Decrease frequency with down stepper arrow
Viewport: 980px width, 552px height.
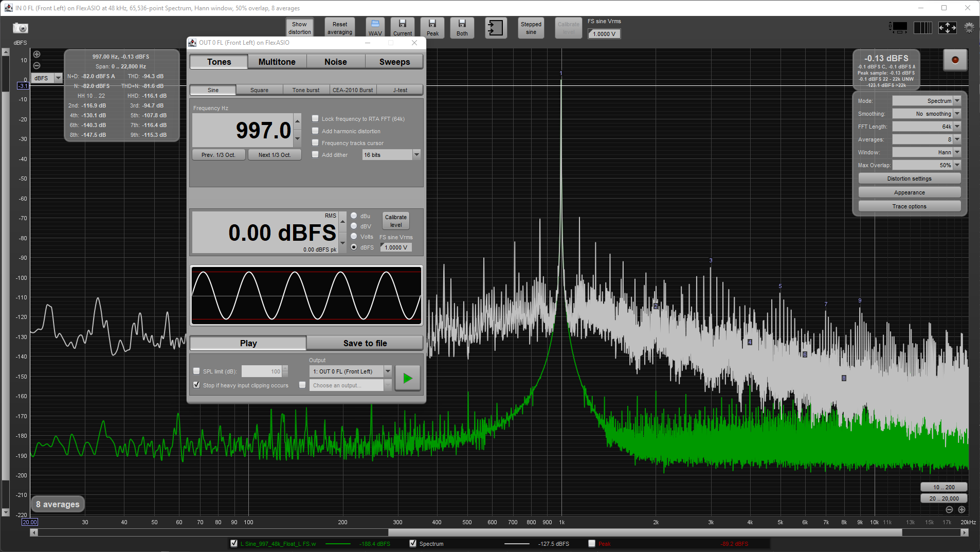click(x=297, y=139)
